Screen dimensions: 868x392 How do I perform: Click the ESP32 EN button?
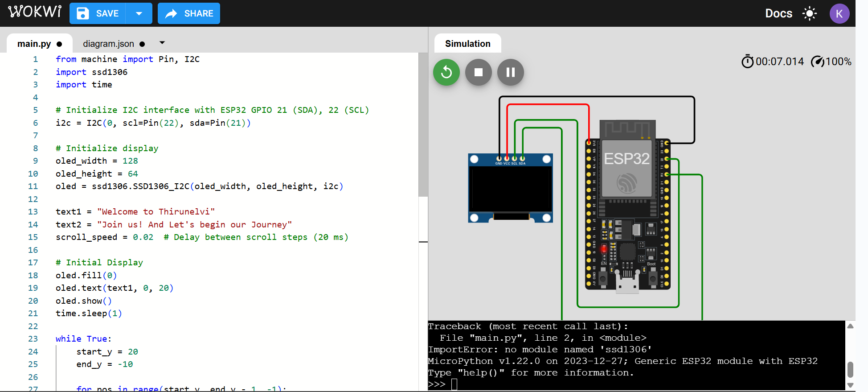click(603, 279)
